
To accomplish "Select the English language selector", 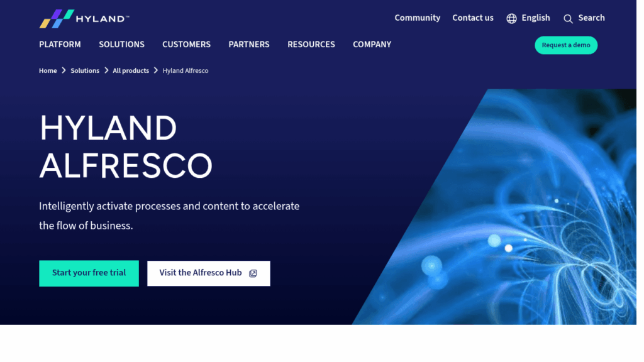I will pyautogui.click(x=528, y=18).
